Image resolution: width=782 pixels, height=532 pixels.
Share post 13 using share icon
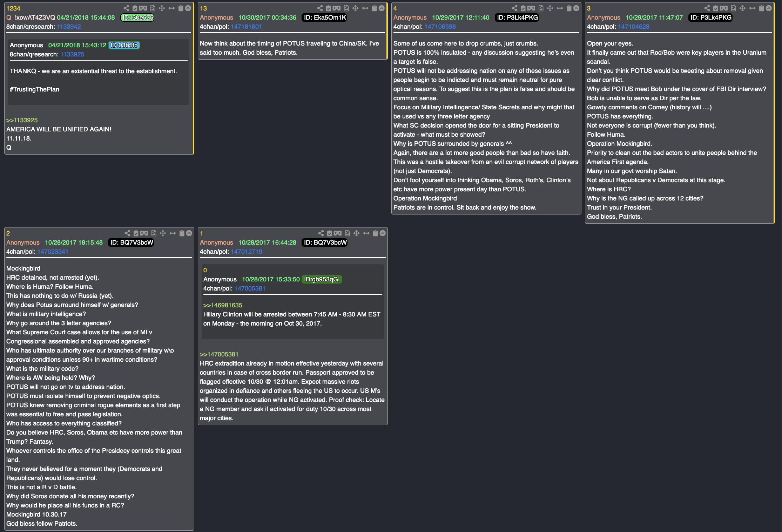tap(320, 8)
